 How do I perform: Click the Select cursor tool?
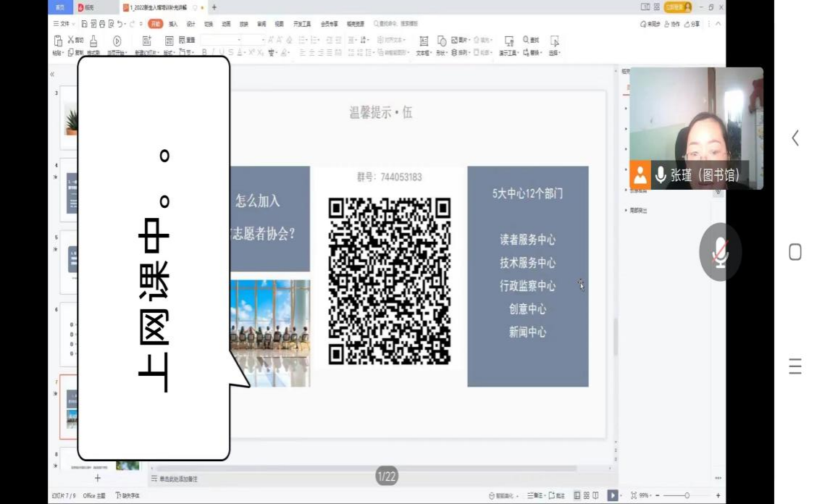(x=554, y=41)
